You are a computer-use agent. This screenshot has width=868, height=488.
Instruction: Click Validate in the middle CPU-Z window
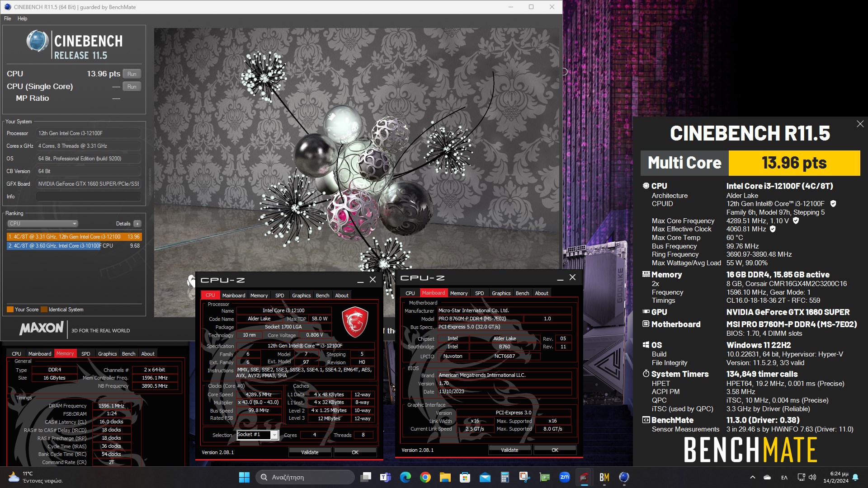point(310,452)
